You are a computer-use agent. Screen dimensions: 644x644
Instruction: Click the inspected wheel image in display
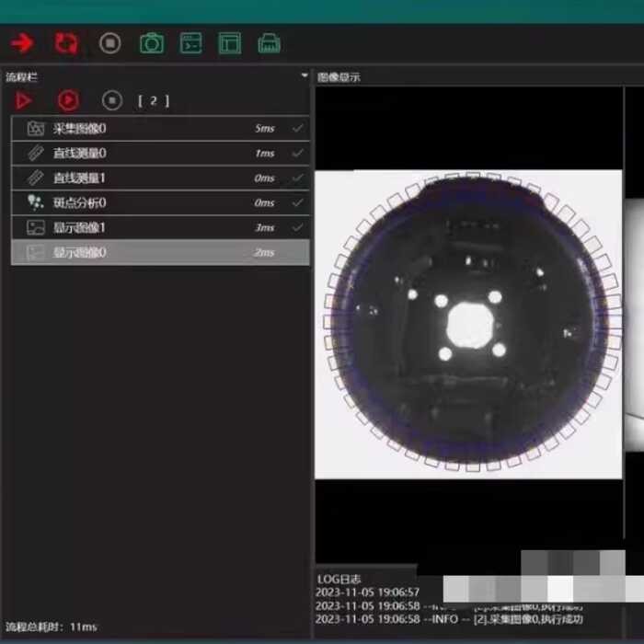click(468, 325)
